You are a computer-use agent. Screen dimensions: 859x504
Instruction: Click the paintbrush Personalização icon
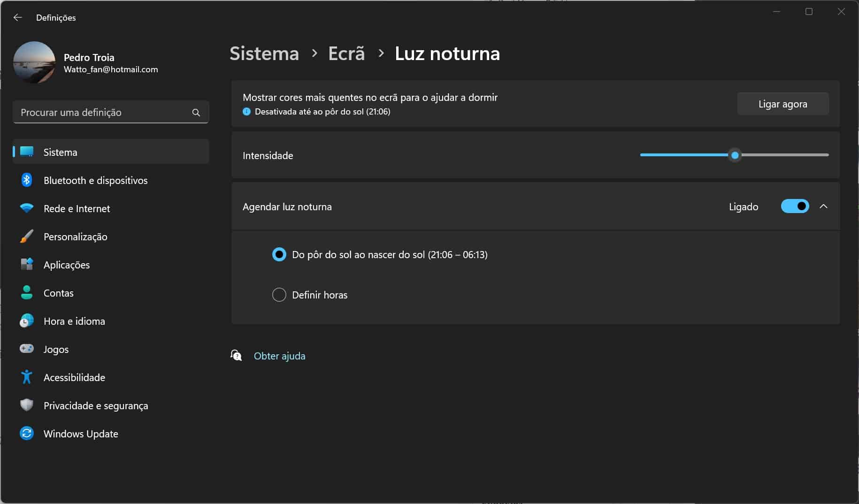pyautogui.click(x=27, y=237)
